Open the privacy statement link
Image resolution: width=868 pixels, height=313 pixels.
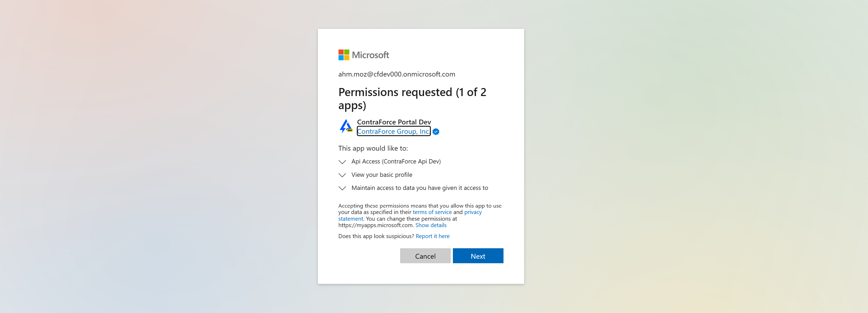click(472, 212)
